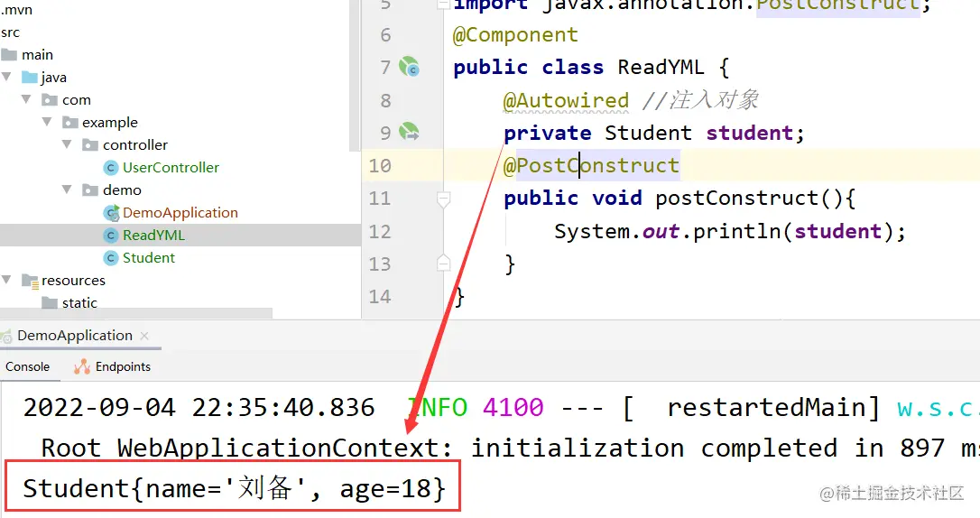The image size is (980, 518).
Task: Click line number 12 in the gutter
Action: coord(379,232)
